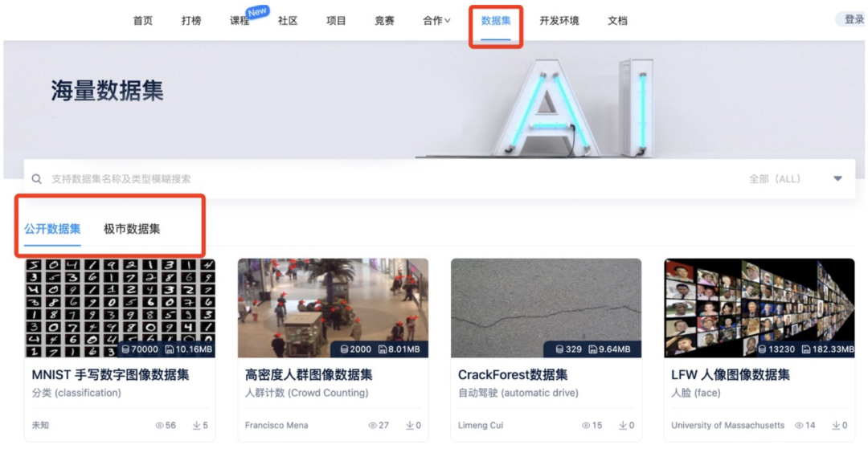This screenshot has height=449, width=868.
Task: Click author name Francisco Mena
Action: tap(276, 425)
